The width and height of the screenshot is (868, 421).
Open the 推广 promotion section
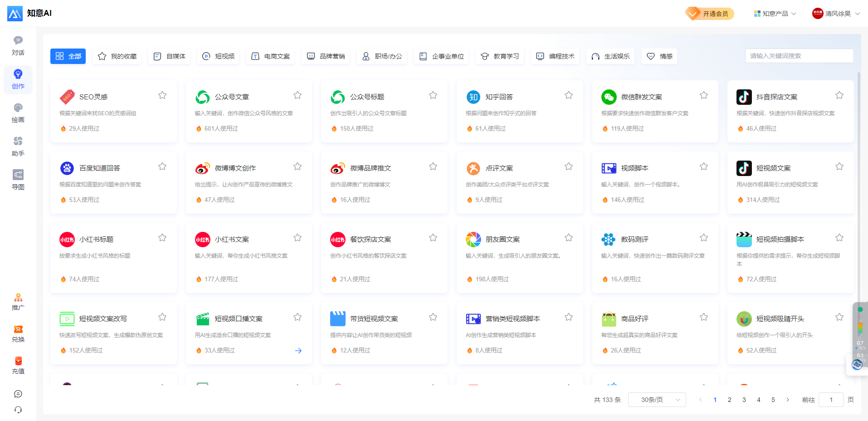tap(18, 302)
